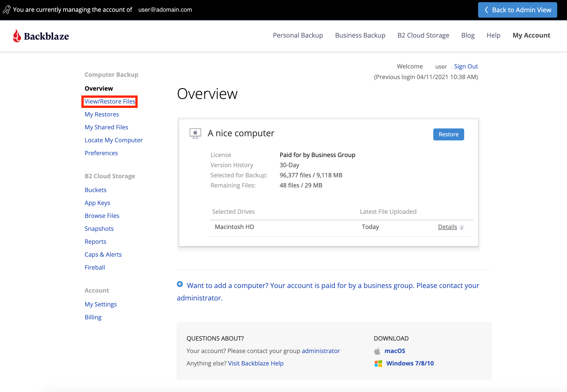
Task: Click the Backblaze flame logo
Action: click(17, 36)
